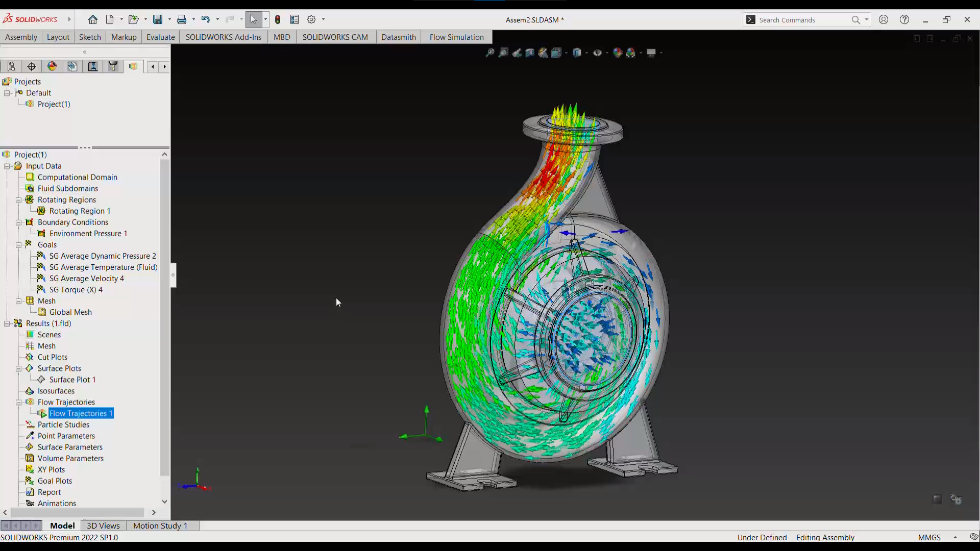Click the Save icon in toolbar
Image resolution: width=980 pixels, height=551 pixels.
click(158, 19)
